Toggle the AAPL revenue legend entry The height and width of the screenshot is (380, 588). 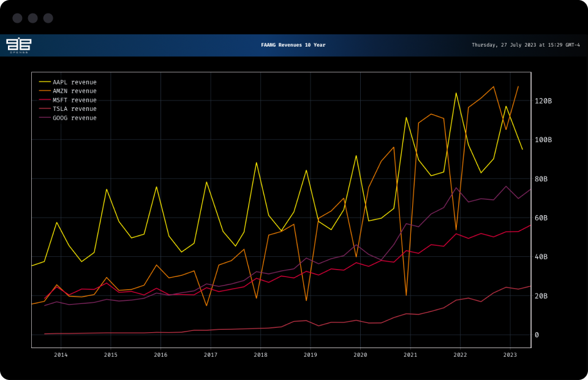[x=74, y=82]
